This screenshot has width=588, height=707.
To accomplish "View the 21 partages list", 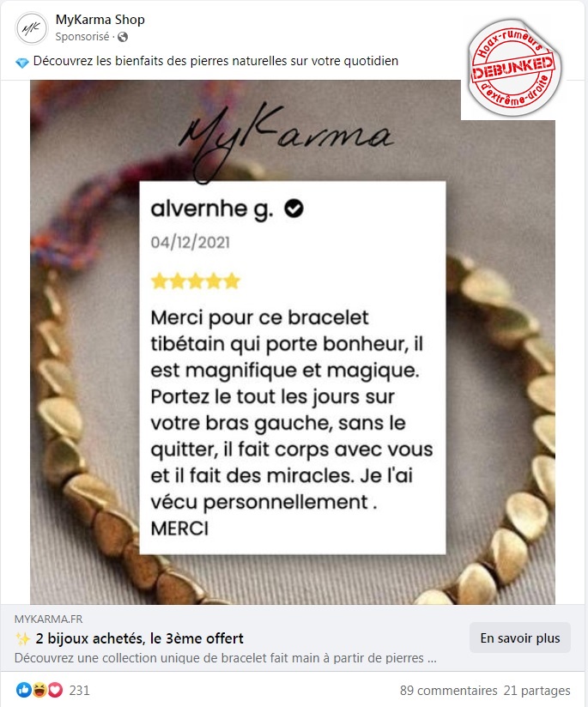I will 537,691.
